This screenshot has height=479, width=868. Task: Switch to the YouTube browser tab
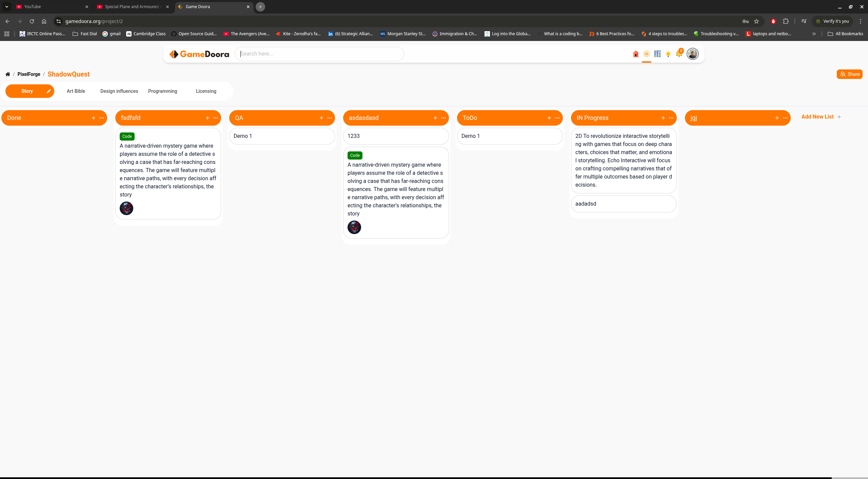click(x=53, y=7)
